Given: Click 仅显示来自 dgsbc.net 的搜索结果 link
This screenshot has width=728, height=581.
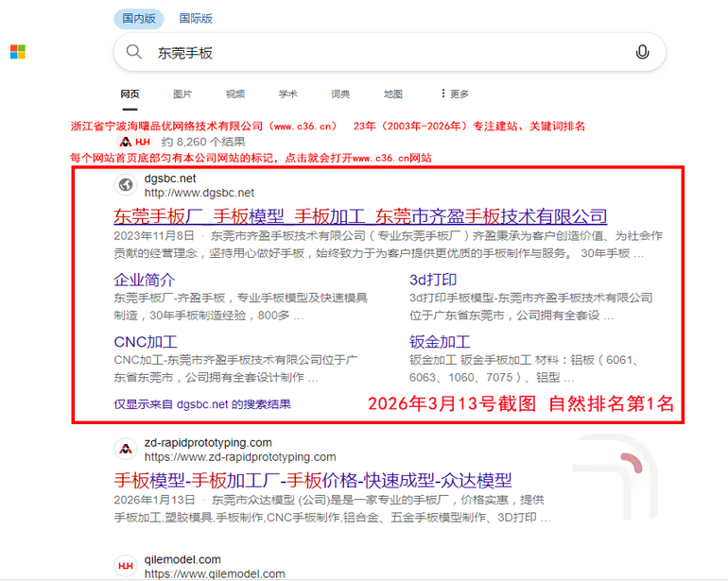Looking at the screenshot, I should [x=202, y=403].
